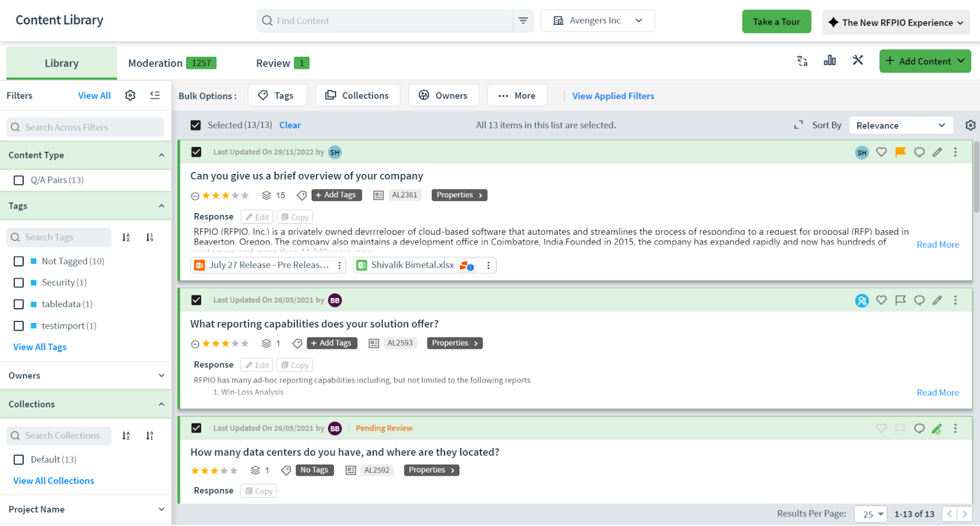Screen dimensions: 980x526
Task: Toggle the orange flag on company overview
Action: point(900,152)
